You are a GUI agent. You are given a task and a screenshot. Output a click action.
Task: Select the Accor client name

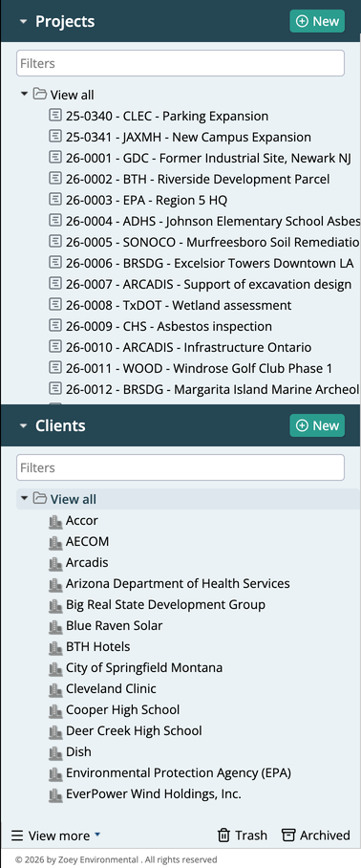(82, 520)
